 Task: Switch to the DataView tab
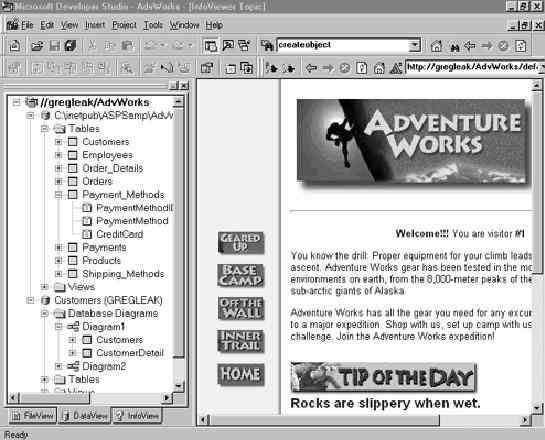point(85,415)
